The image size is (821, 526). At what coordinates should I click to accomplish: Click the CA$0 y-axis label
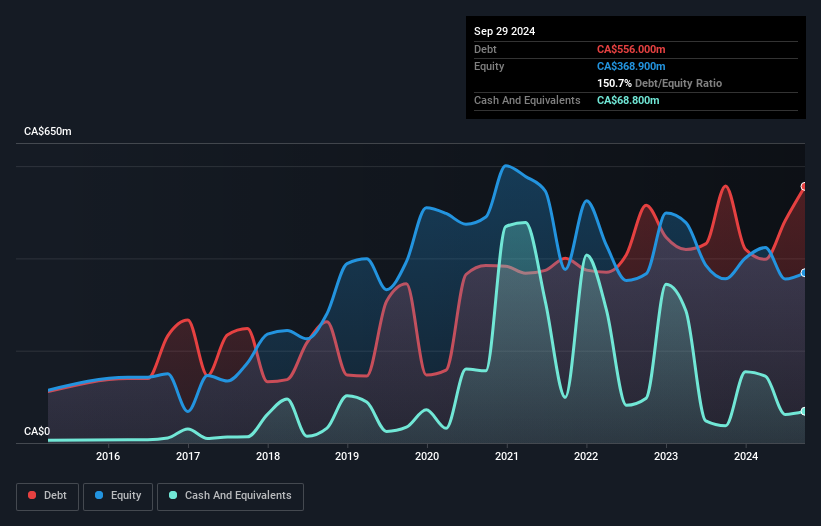[37, 431]
